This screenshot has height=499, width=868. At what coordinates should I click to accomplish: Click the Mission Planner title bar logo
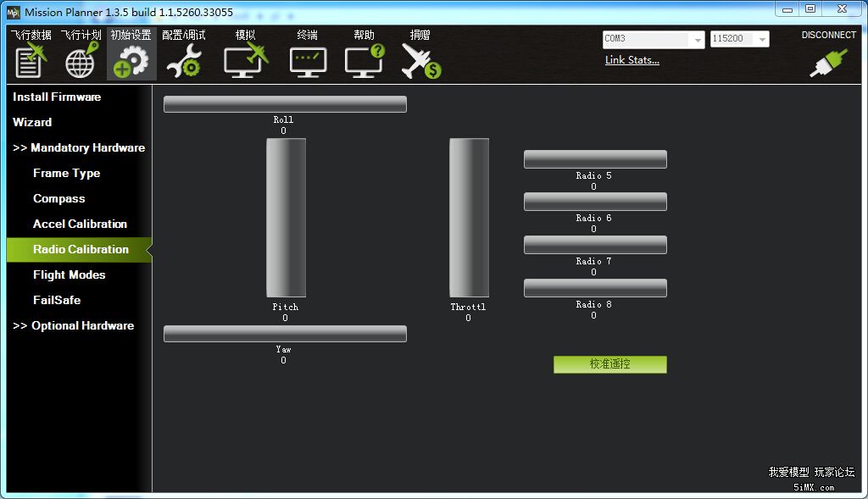click(x=13, y=12)
